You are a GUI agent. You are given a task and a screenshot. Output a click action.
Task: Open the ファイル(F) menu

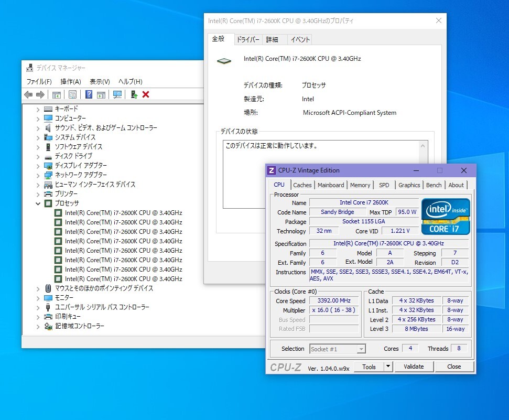tap(39, 81)
